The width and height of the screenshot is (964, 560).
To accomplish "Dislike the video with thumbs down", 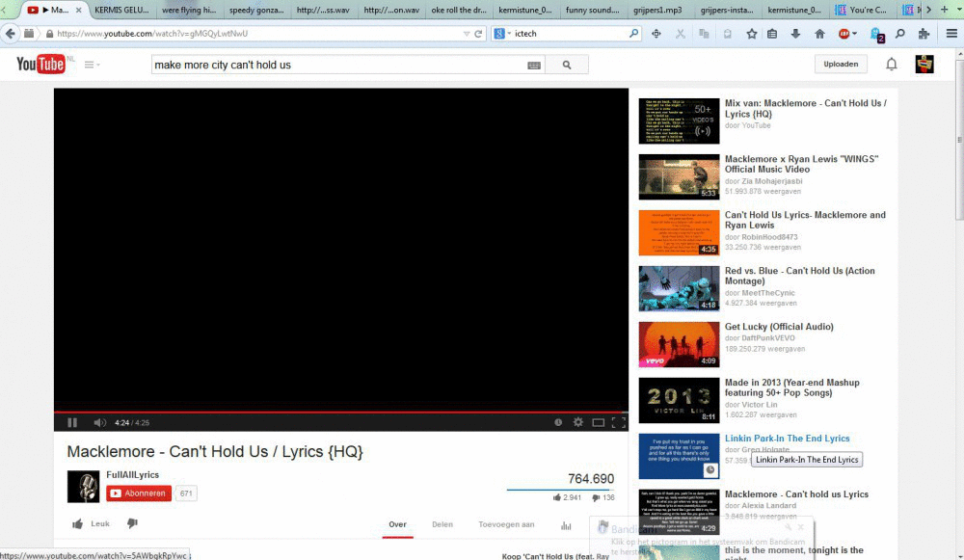I will (x=133, y=523).
